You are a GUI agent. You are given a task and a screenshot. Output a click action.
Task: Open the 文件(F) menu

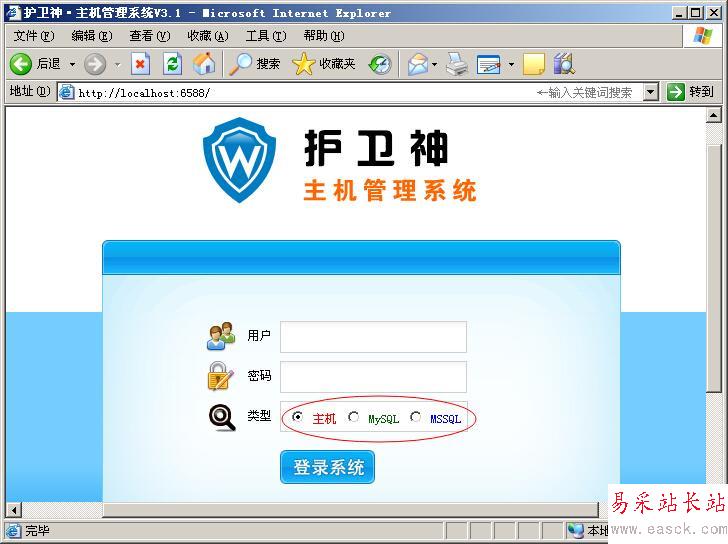34,36
